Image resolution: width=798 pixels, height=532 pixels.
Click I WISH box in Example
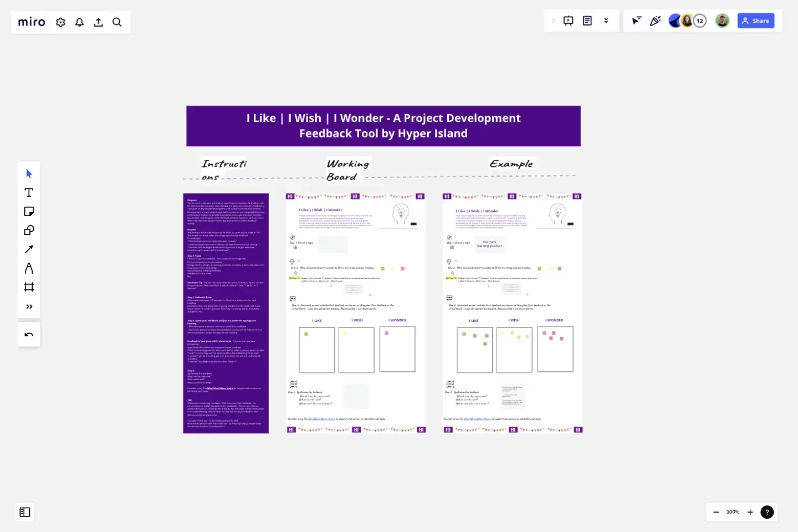(514, 350)
